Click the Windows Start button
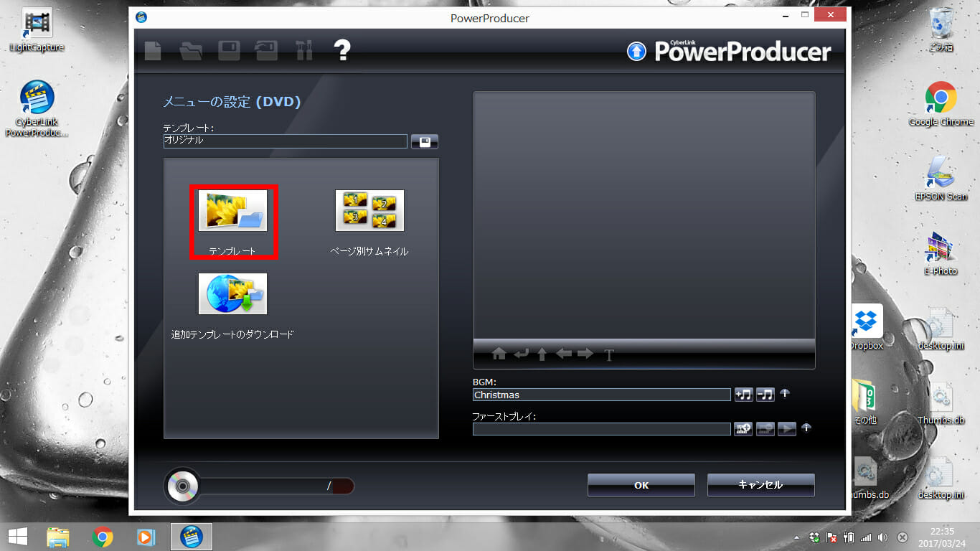Viewport: 980px width, 551px height. coord(17,537)
